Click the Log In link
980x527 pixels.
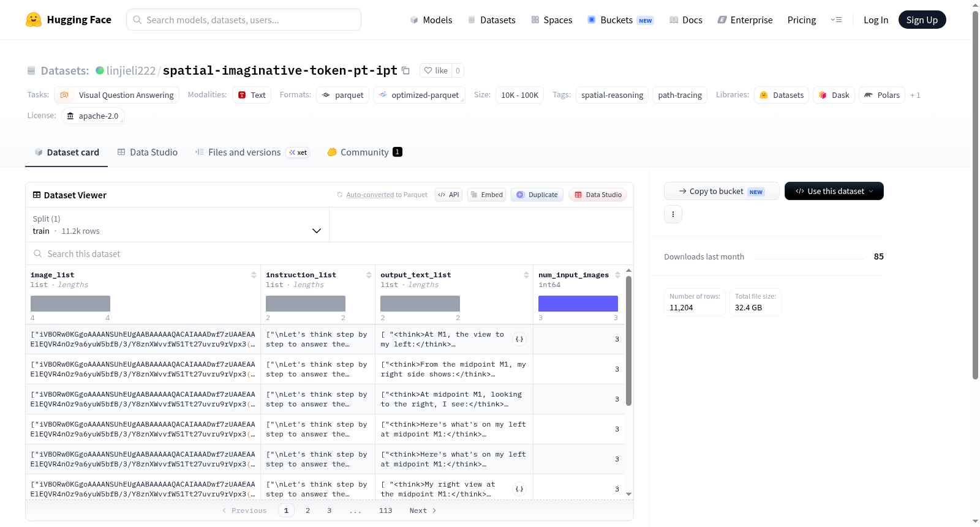[x=876, y=20]
